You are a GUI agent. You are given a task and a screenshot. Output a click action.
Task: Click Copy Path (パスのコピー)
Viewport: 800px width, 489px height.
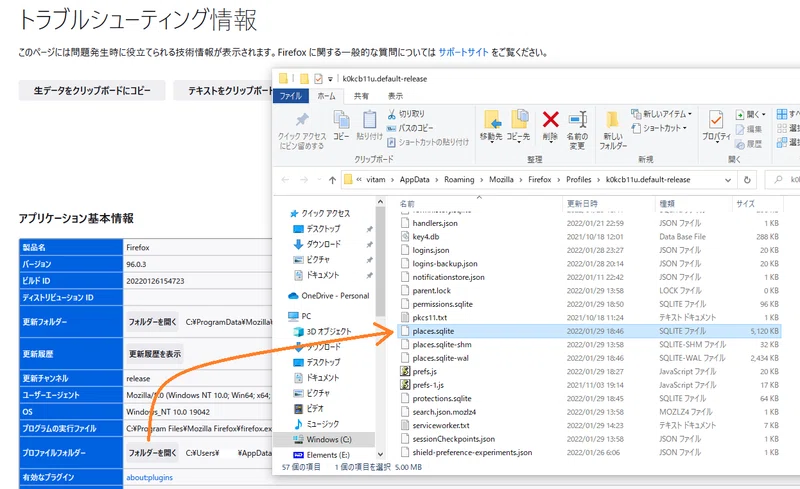(x=410, y=128)
